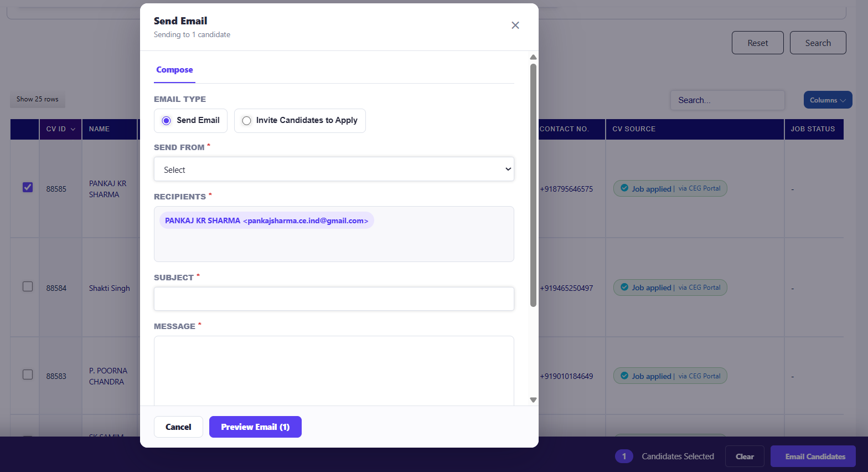Preview Email (1) button
The image size is (868, 472).
[x=255, y=427]
